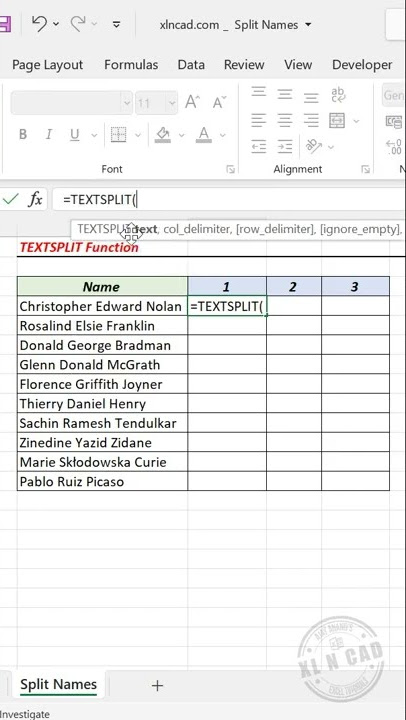Select the Donald George Bradman cell
This screenshot has width=406, height=720.
[102, 345]
